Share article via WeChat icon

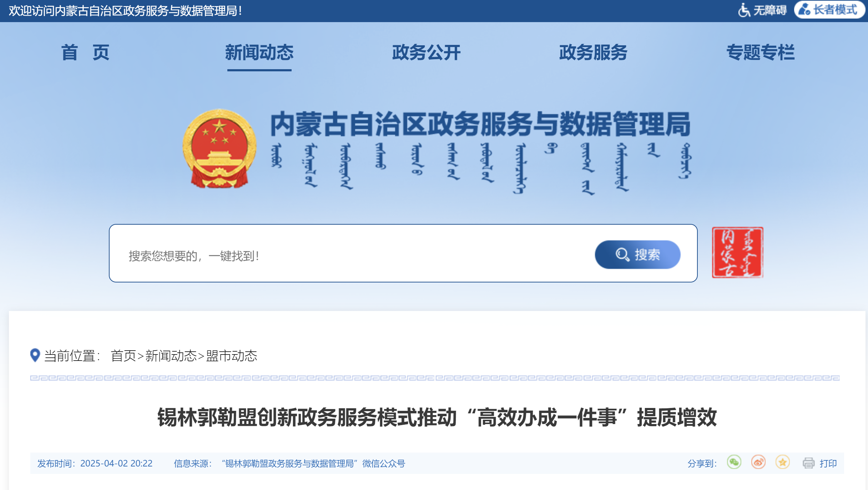(734, 463)
